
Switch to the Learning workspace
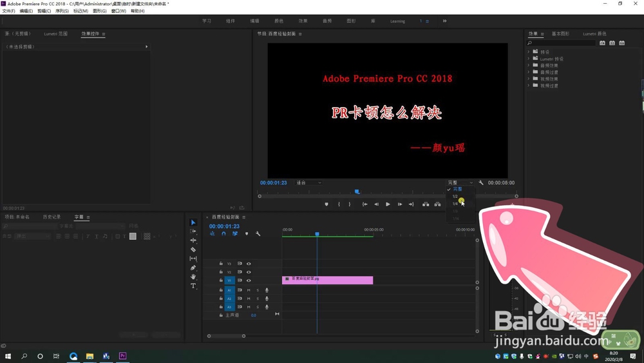[x=397, y=21]
